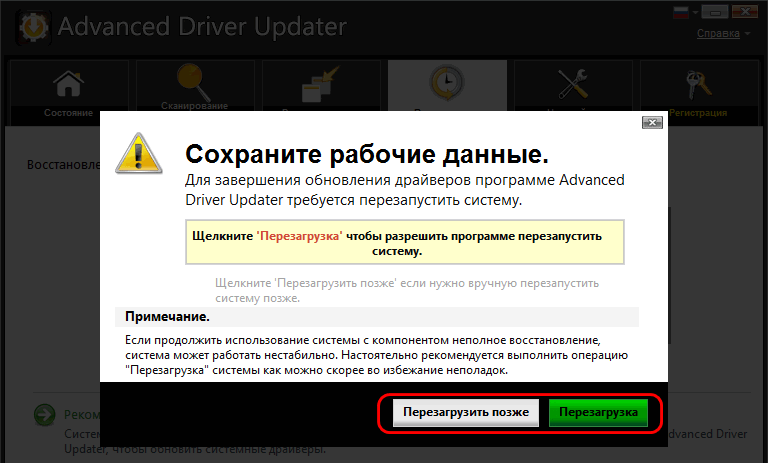Click the yellow warning triangle icon

(139, 153)
